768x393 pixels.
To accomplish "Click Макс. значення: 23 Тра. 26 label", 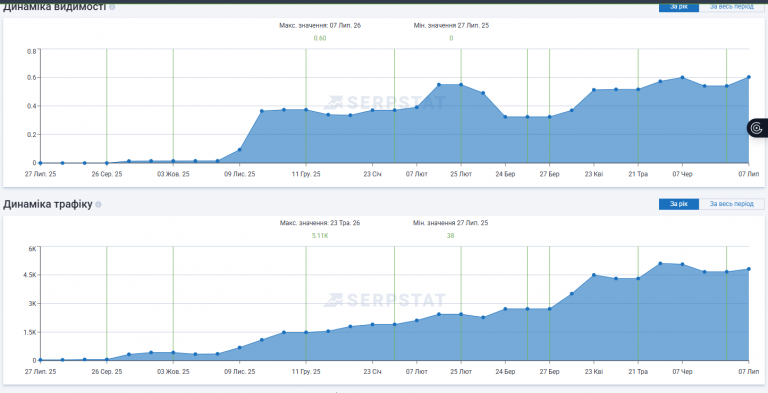I will pos(320,223).
